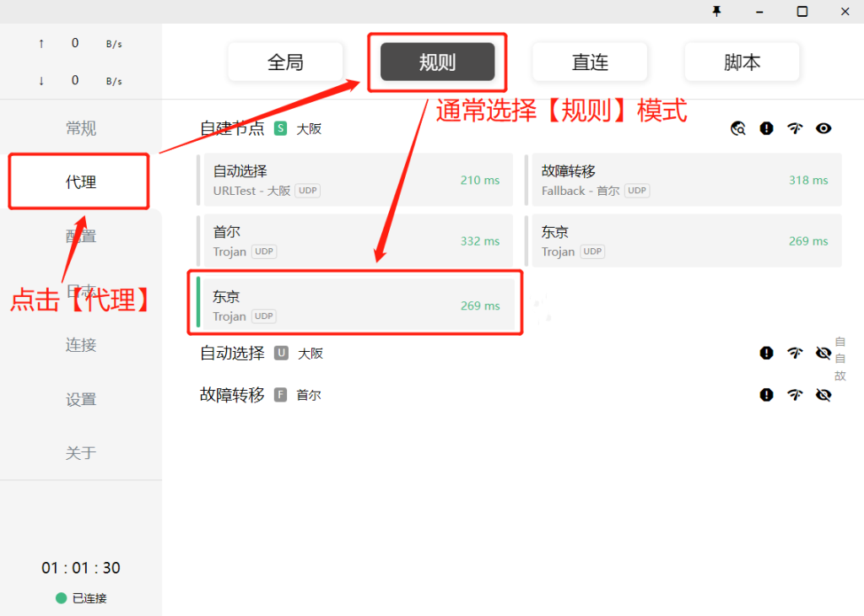The image size is (864, 616).
Task: Minimize the Clash window
Action: tap(759, 11)
